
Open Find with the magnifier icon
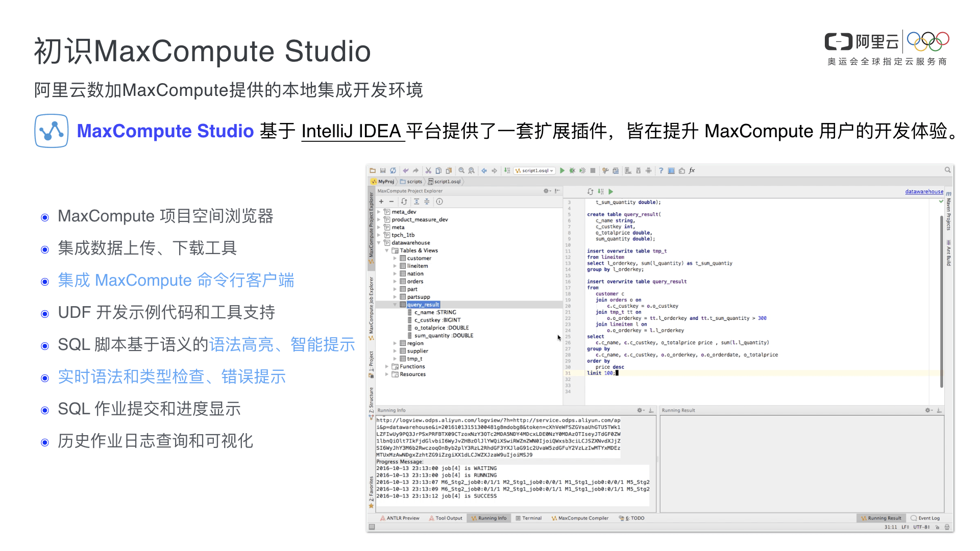[461, 171]
